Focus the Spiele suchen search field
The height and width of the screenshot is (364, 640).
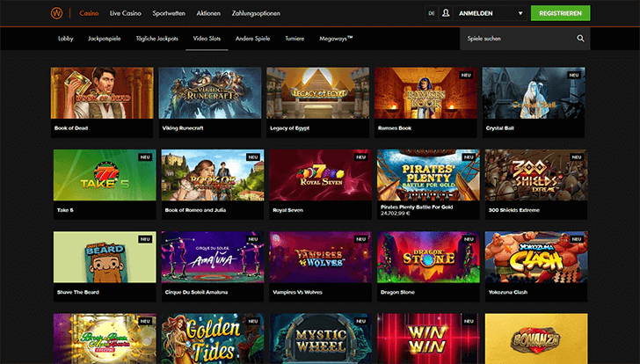point(525,39)
